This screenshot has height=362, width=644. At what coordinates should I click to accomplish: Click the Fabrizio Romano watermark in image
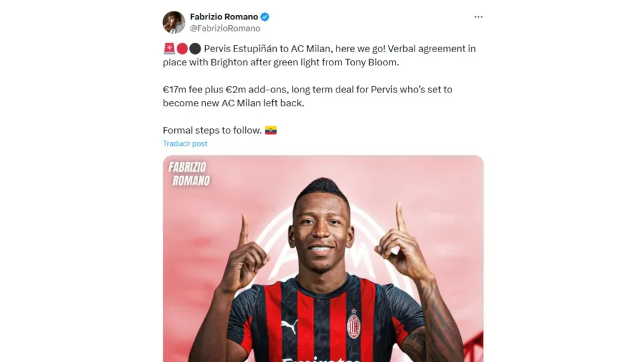(189, 173)
